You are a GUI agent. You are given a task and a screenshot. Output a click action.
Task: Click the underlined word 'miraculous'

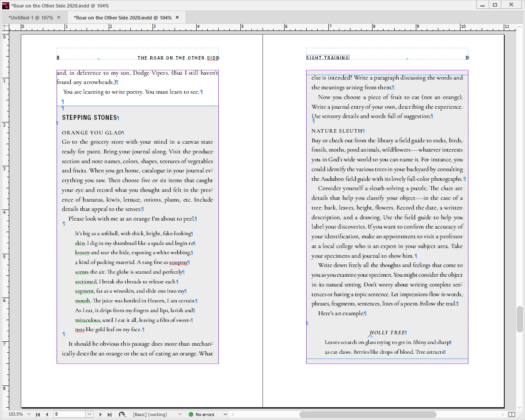click(x=88, y=320)
